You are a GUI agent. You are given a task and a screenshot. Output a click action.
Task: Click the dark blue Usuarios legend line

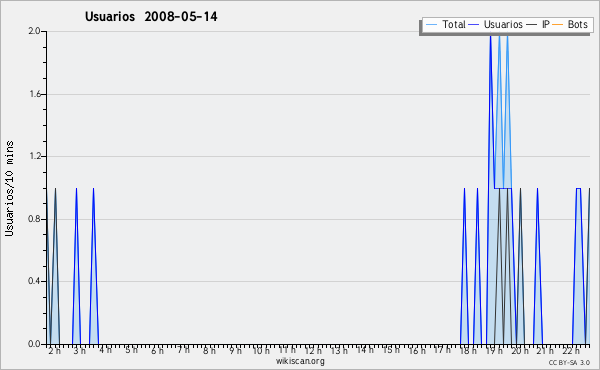tap(474, 25)
